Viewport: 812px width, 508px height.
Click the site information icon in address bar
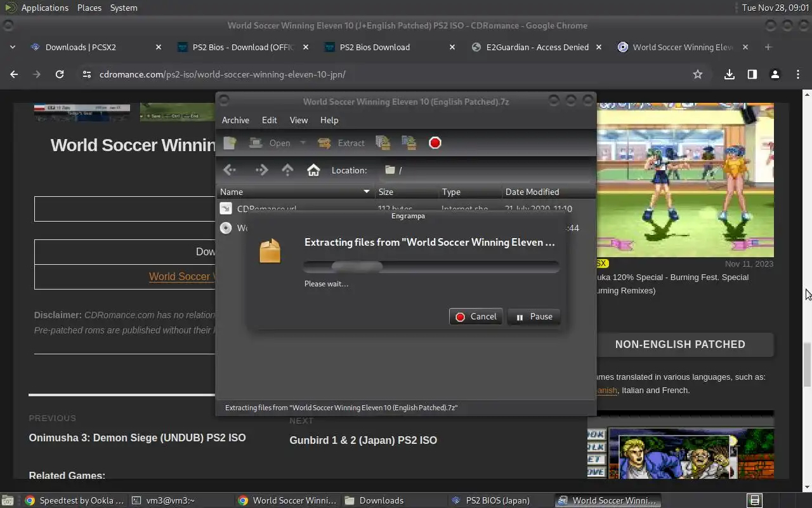pyautogui.click(x=87, y=74)
